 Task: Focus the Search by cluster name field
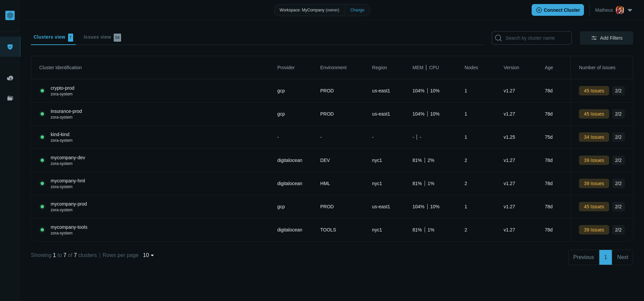532,38
